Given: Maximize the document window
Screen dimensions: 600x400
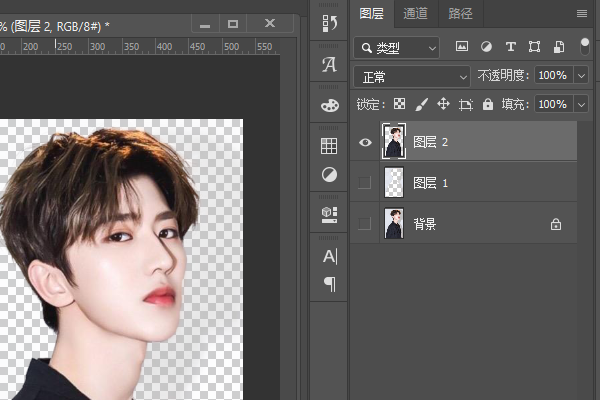Looking at the screenshot, I should coord(233,24).
